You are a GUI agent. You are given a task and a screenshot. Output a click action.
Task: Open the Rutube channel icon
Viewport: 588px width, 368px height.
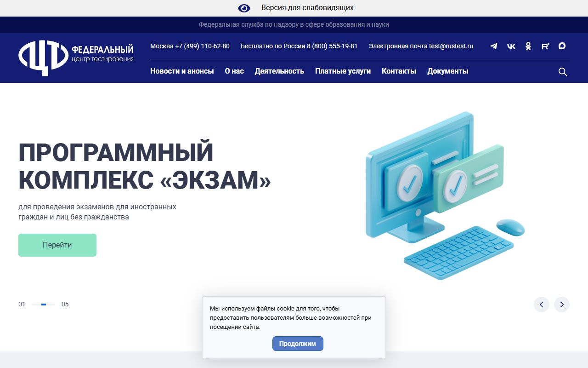(x=545, y=46)
